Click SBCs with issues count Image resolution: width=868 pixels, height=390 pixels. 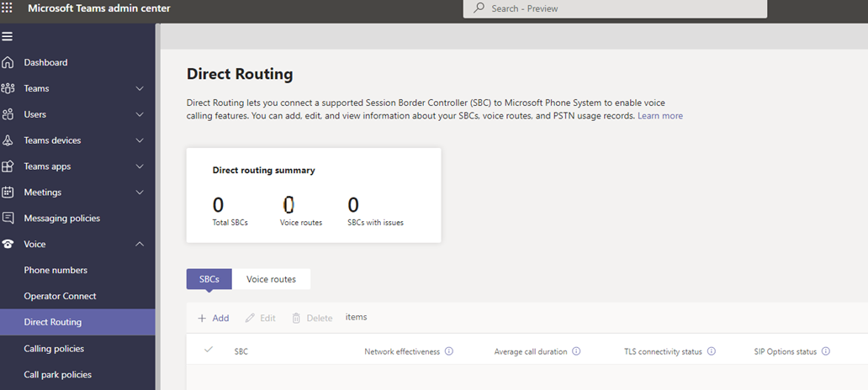[353, 205]
